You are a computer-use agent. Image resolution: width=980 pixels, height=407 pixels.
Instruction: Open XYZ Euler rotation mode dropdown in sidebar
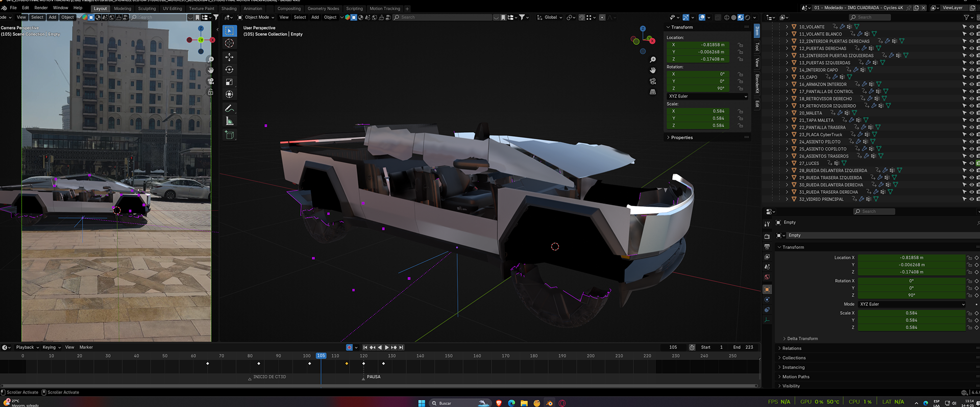point(707,96)
